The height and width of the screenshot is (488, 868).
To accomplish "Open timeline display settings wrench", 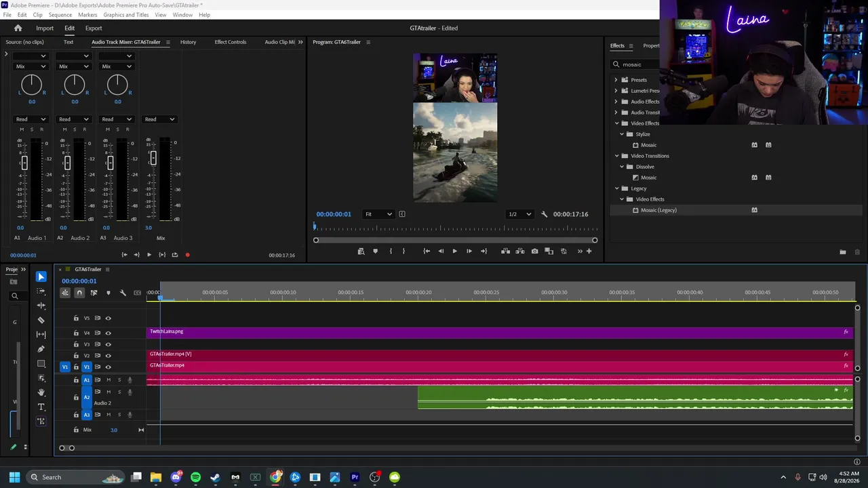I will click(x=123, y=293).
